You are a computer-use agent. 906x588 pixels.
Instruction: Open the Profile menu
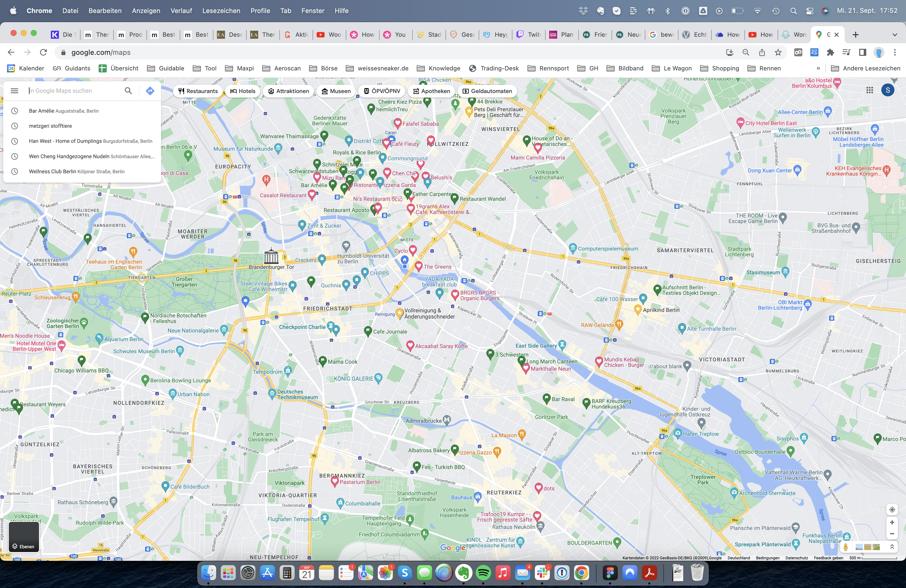click(x=260, y=11)
